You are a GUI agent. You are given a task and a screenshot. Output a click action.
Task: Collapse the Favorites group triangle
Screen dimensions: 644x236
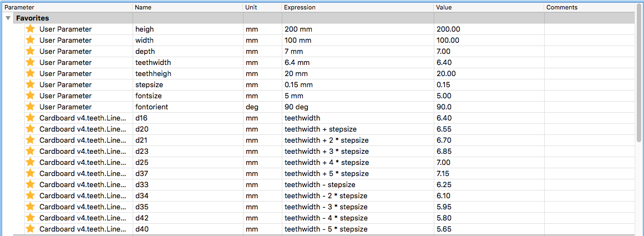tap(8, 18)
